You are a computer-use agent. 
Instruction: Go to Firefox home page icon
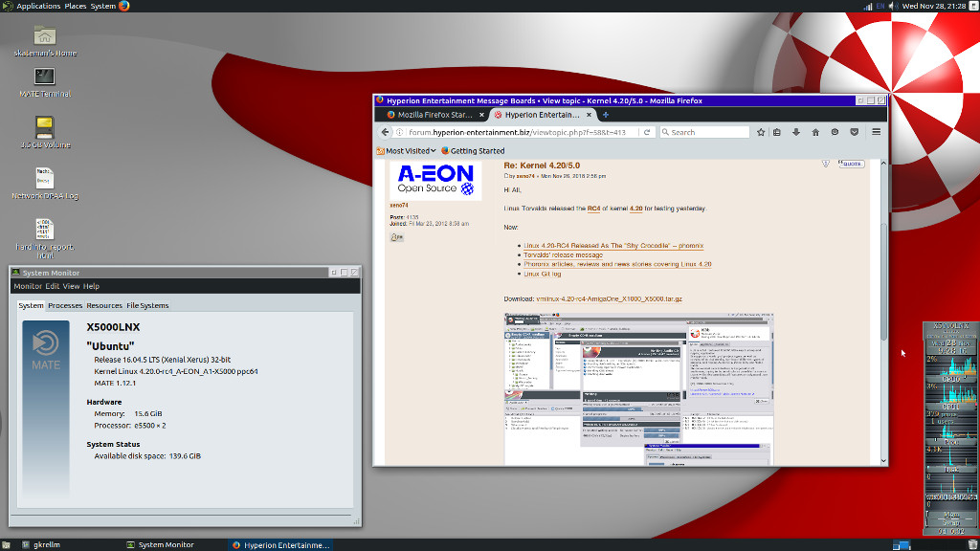point(815,132)
